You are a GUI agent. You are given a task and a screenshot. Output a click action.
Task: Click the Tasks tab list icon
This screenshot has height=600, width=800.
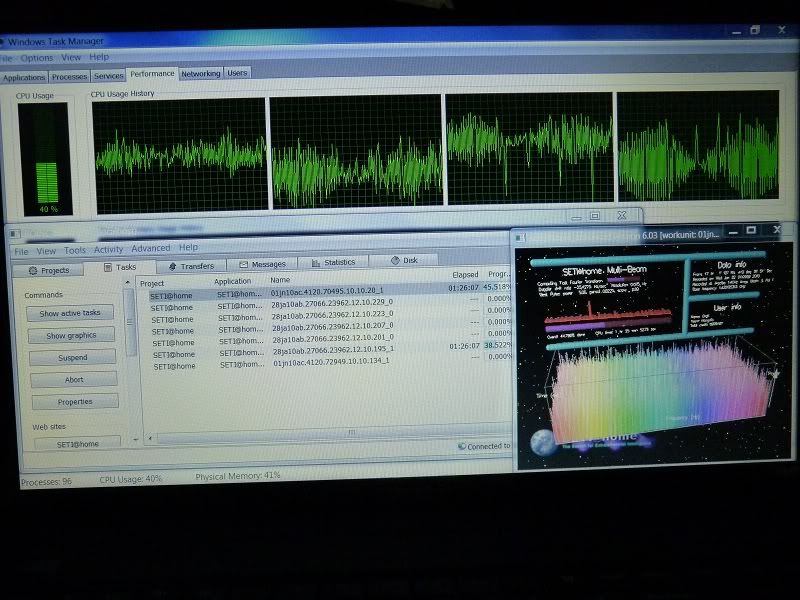107,268
